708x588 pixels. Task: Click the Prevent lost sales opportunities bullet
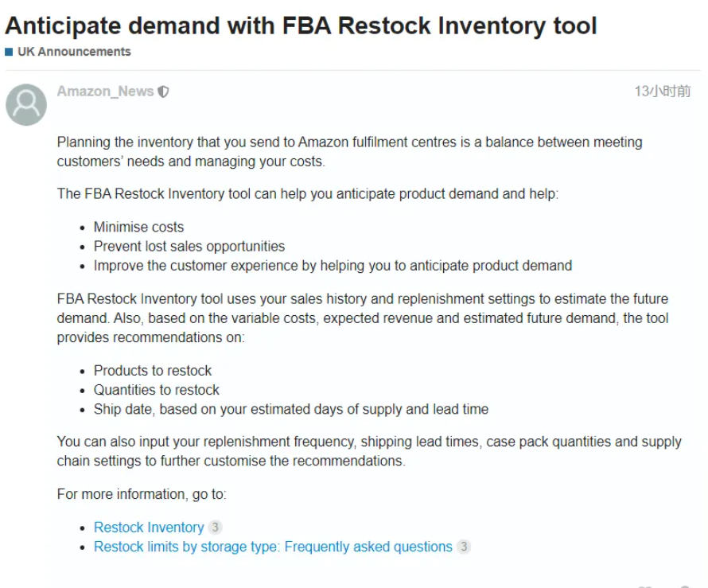click(189, 246)
